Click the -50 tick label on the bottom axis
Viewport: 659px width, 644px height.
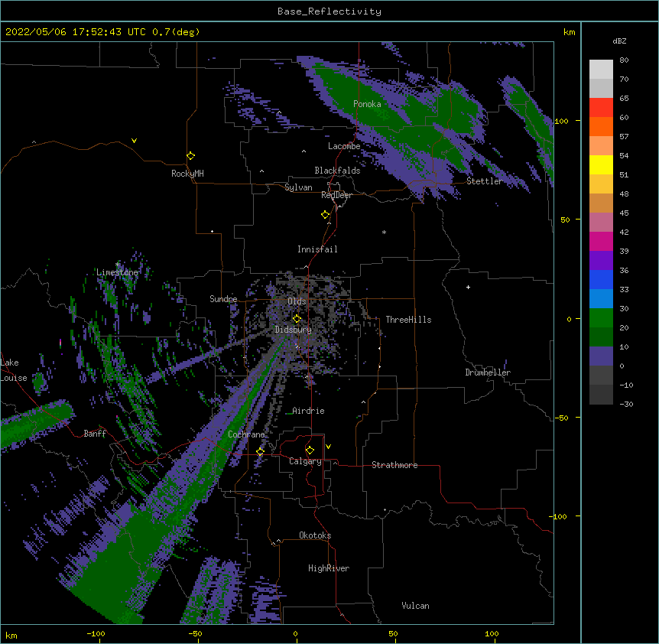pyautogui.click(x=195, y=633)
